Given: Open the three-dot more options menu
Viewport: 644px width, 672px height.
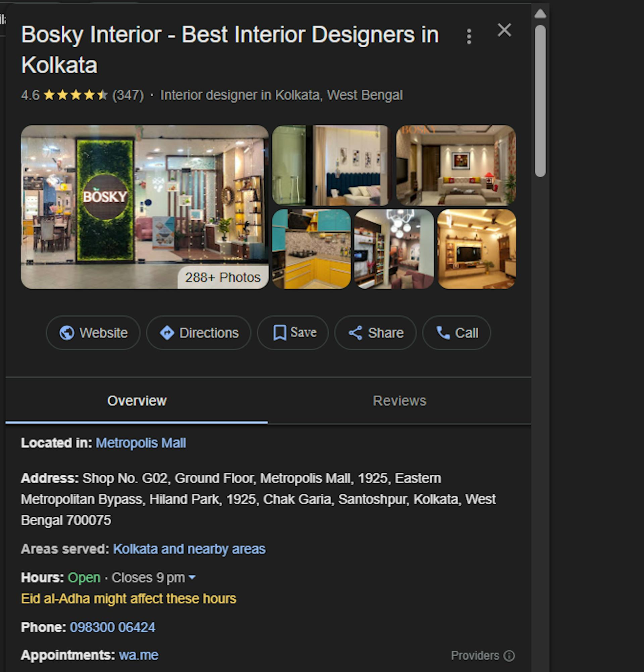Looking at the screenshot, I should pos(469,36).
